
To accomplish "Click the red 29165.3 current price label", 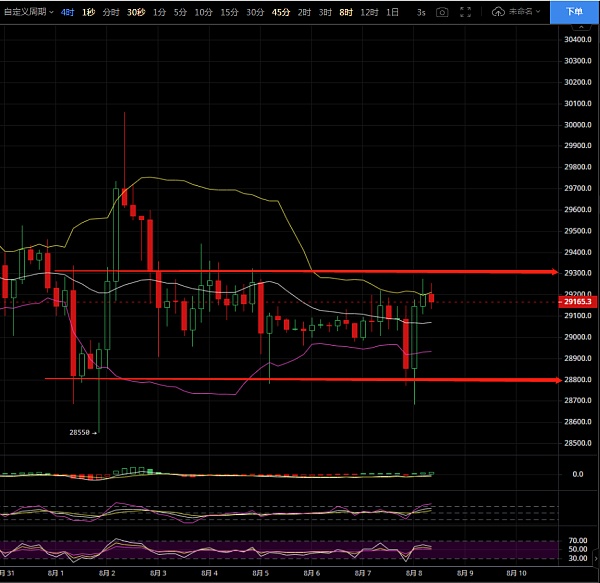I will pyautogui.click(x=576, y=300).
